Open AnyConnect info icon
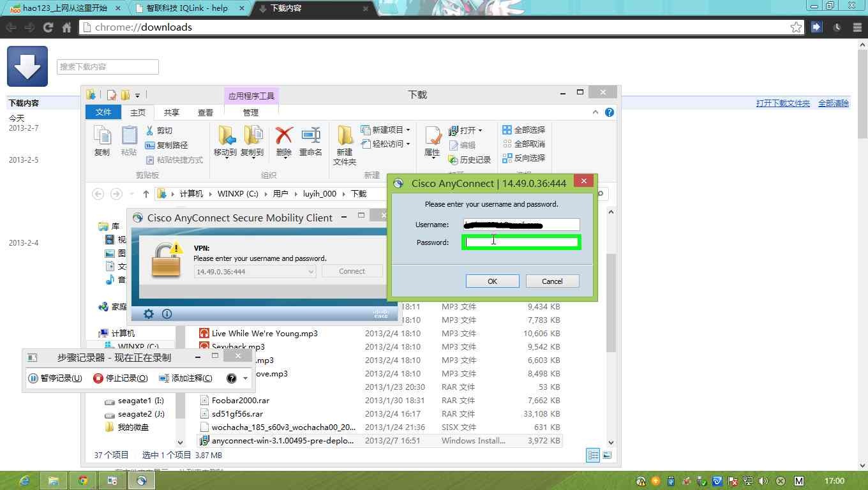 pos(167,314)
